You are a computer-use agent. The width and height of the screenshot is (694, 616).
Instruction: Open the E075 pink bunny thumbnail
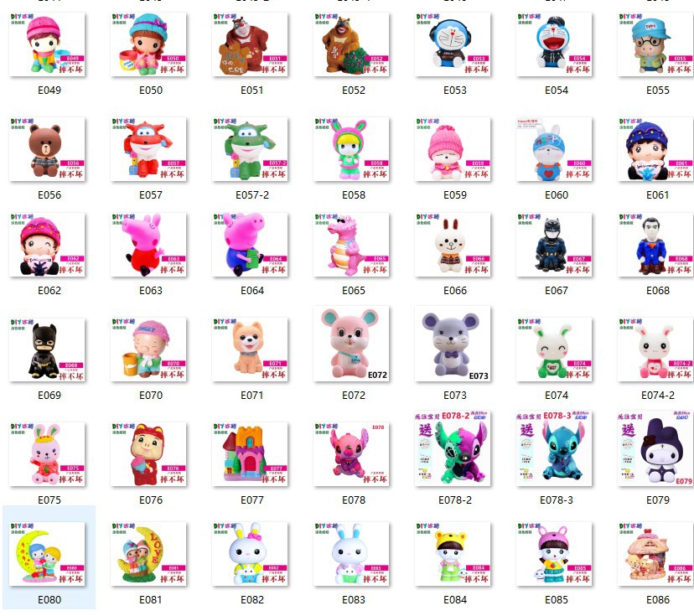click(x=47, y=454)
